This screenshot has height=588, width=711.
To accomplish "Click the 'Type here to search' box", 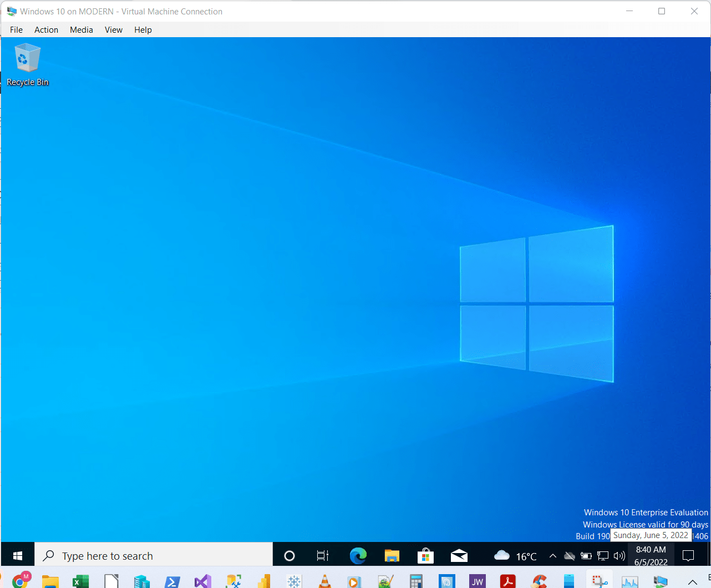I will coord(153,555).
